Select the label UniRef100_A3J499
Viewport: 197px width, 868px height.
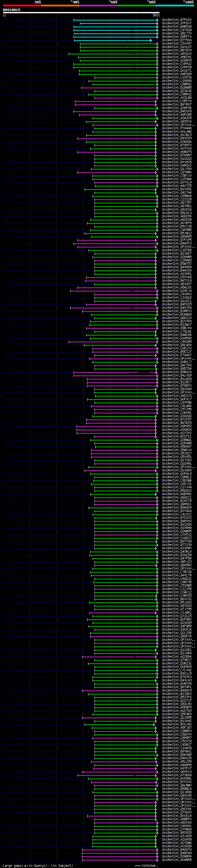[x=176, y=836]
